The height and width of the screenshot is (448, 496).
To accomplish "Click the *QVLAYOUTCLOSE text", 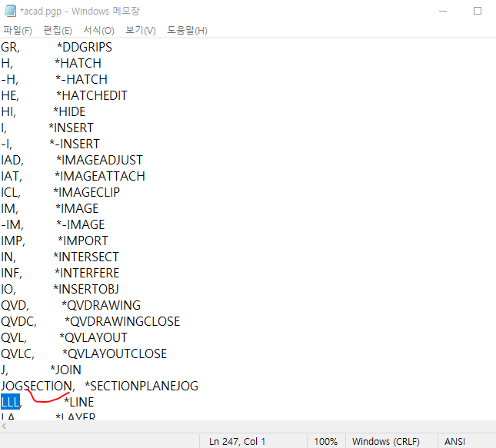I will click(115, 353).
